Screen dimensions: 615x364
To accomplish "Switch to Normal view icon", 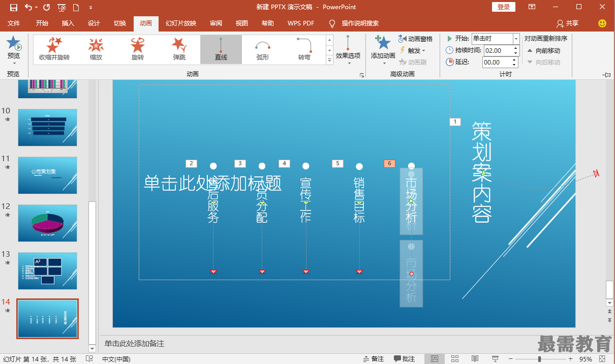I will pos(435,359).
